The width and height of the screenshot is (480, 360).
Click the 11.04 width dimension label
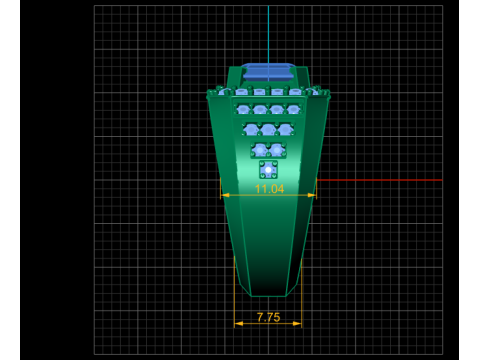coord(269,189)
